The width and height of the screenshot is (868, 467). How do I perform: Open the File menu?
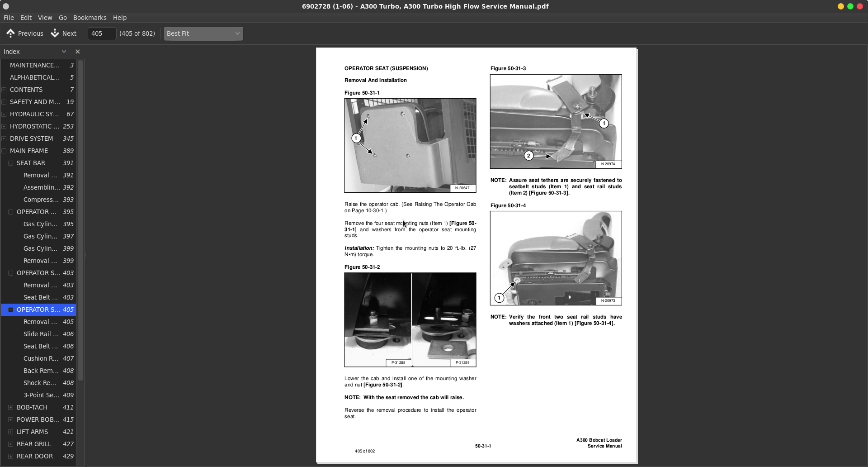point(9,18)
